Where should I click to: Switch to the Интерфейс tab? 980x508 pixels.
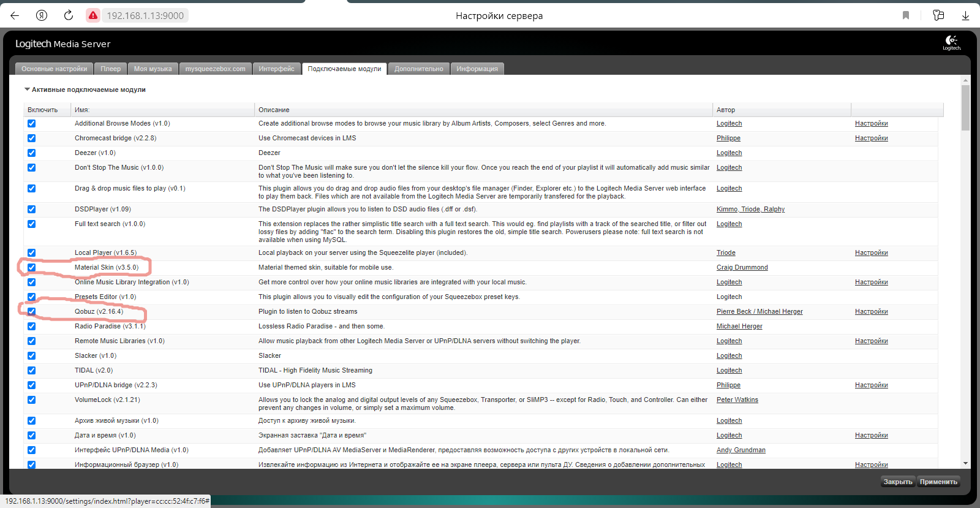tap(277, 69)
